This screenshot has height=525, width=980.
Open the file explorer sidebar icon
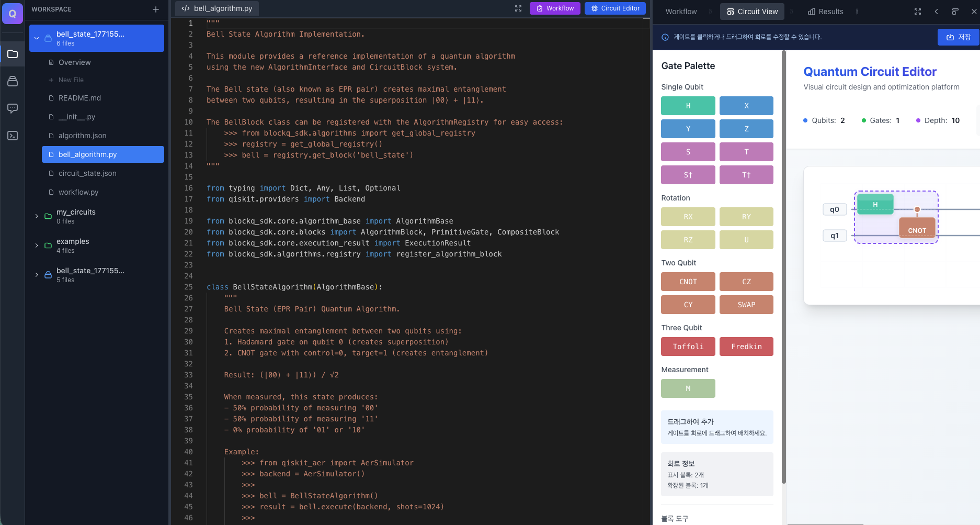[x=13, y=54]
